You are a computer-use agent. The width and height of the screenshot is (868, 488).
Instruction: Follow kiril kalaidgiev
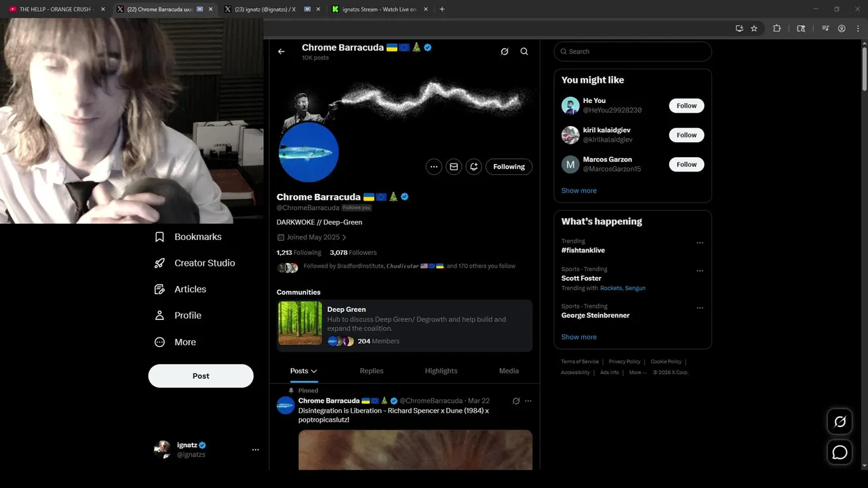tap(686, 135)
